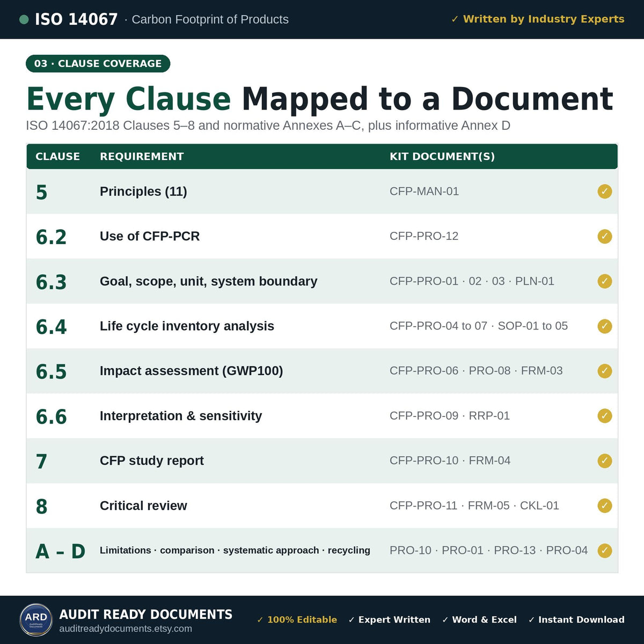Click clause number 6.3
Screen dimensions: 644x644
[51, 282]
